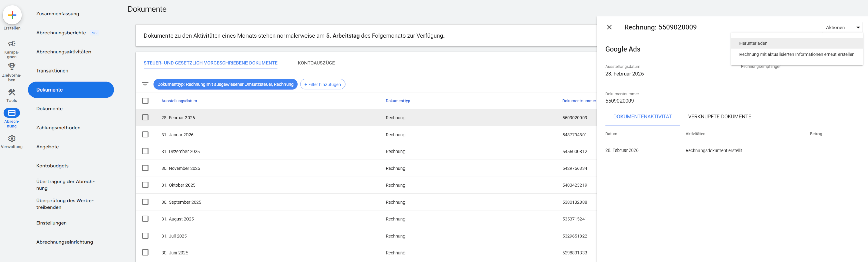Select the Dokumentenaktivität tab
Viewport: 868px width, 262px height.
pos(643,117)
